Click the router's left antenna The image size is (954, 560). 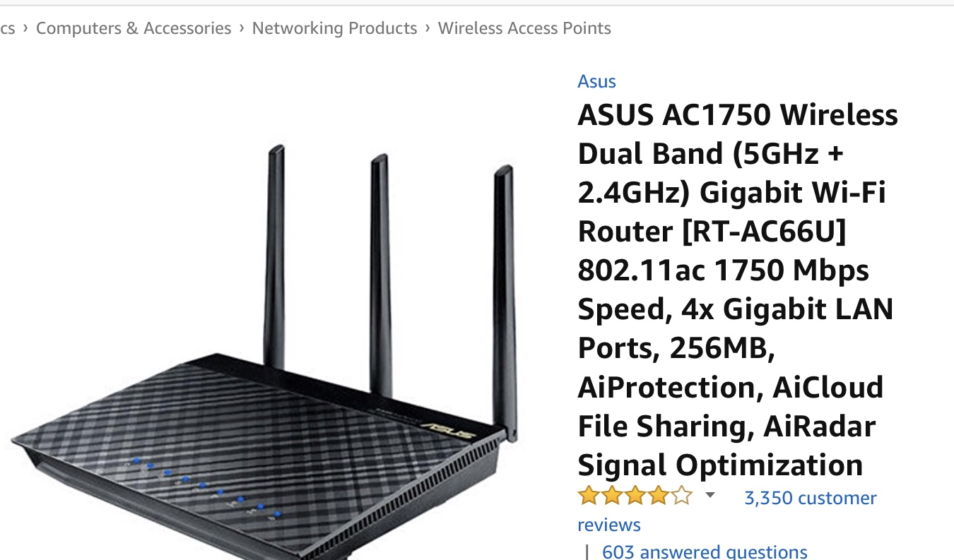[x=274, y=254]
